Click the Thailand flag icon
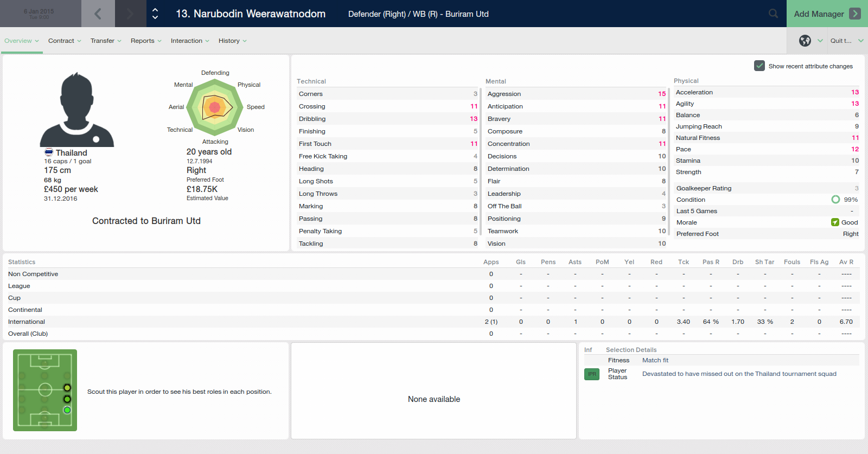Viewport: 868px width, 454px height. point(49,152)
